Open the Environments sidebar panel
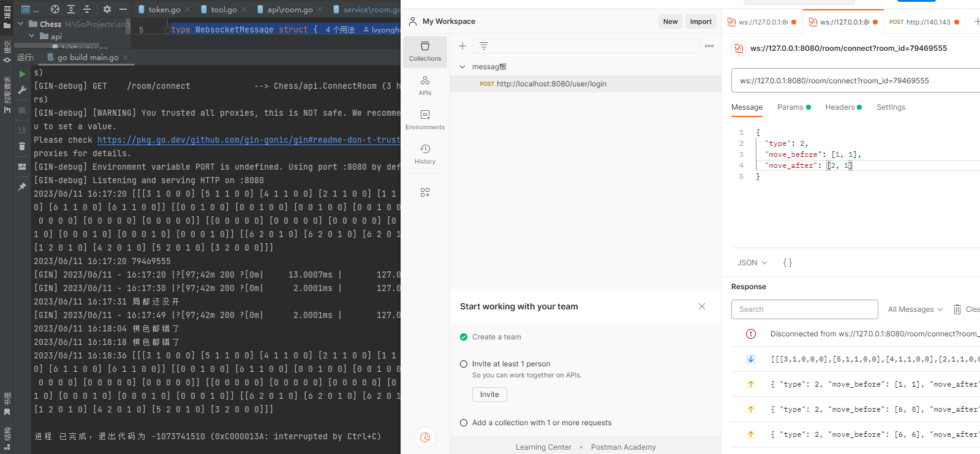Image resolution: width=980 pixels, height=454 pixels. pos(425,120)
